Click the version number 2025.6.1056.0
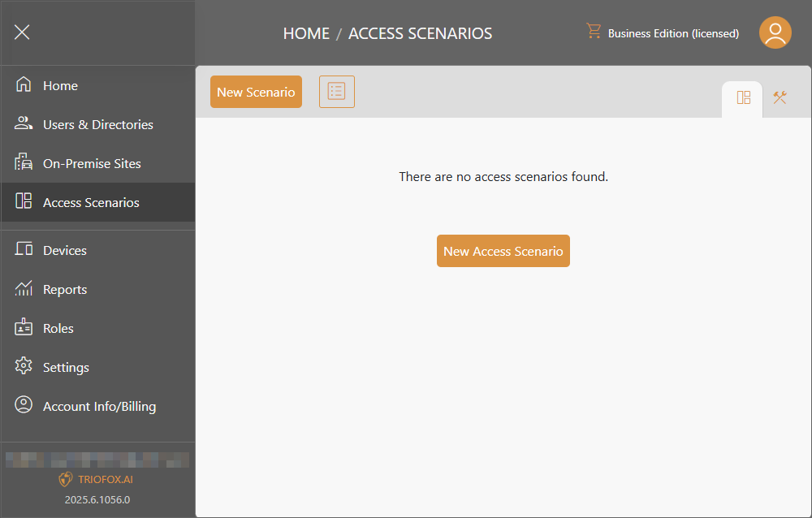The image size is (812, 518). (x=97, y=500)
